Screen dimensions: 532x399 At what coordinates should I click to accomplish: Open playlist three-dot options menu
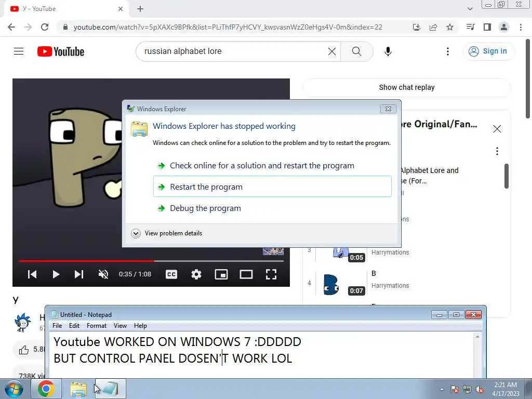tap(497, 151)
